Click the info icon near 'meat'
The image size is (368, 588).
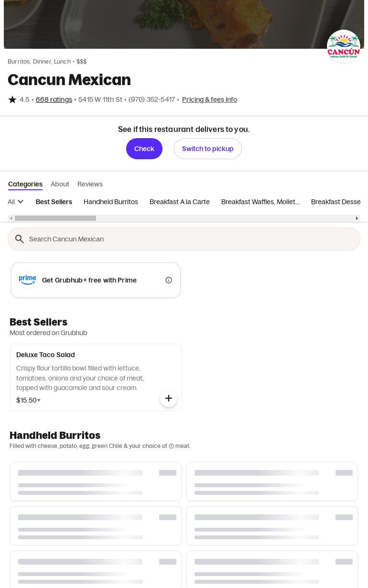(171, 446)
